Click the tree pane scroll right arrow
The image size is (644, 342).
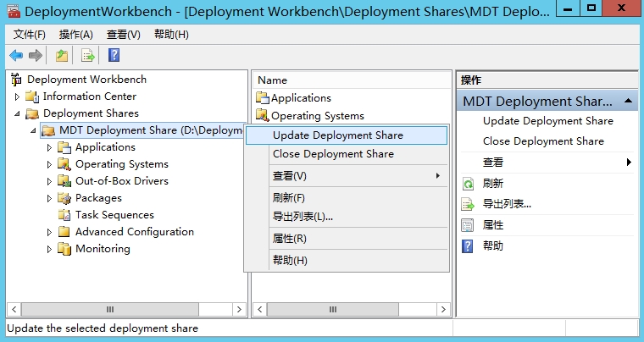pyautogui.click(x=239, y=309)
